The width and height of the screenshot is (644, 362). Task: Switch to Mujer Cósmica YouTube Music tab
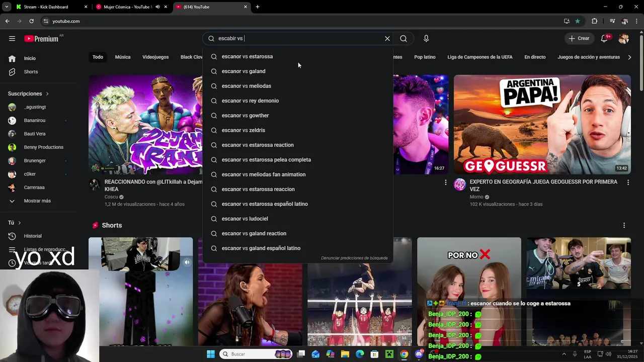tap(131, 7)
